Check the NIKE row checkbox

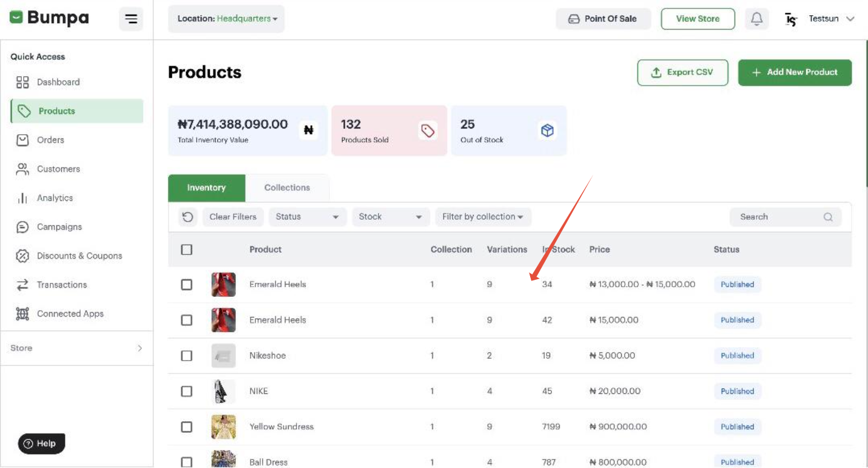click(x=187, y=392)
